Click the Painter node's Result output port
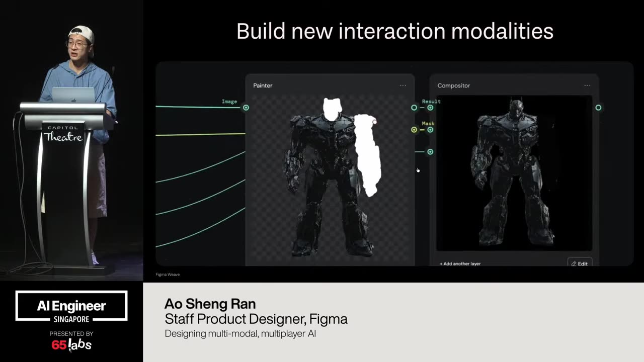This screenshot has width=644, height=362. [x=414, y=108]
